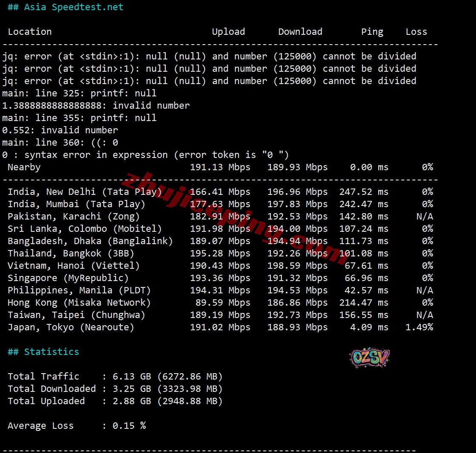Click the Ping column header
This screenshot has height=453, width=476.
point(372,32)
